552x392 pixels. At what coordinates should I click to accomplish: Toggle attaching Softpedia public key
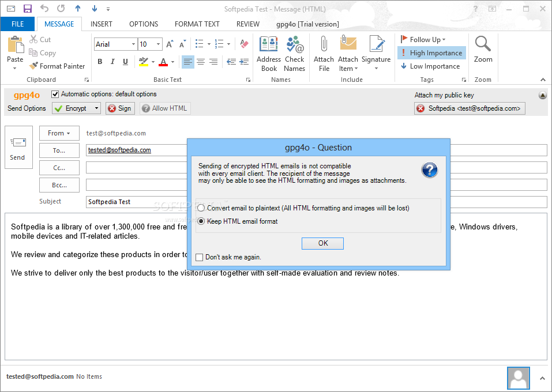point(470,108)
